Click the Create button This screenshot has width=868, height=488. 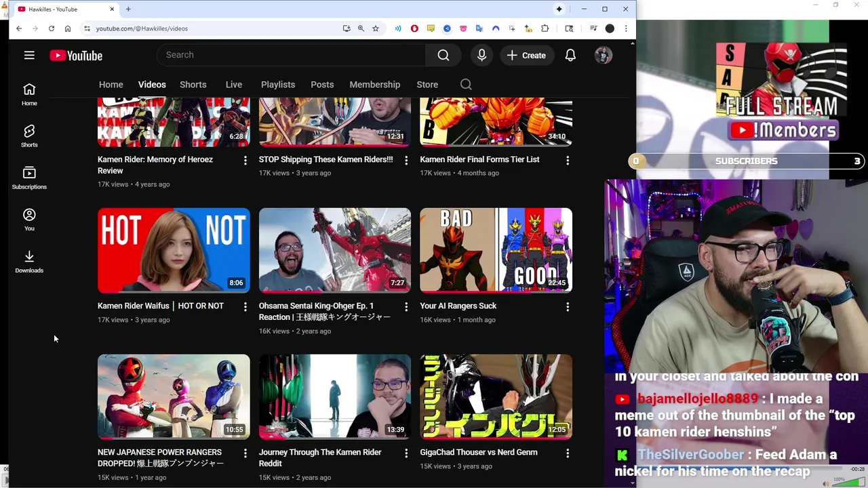point(526,55)
